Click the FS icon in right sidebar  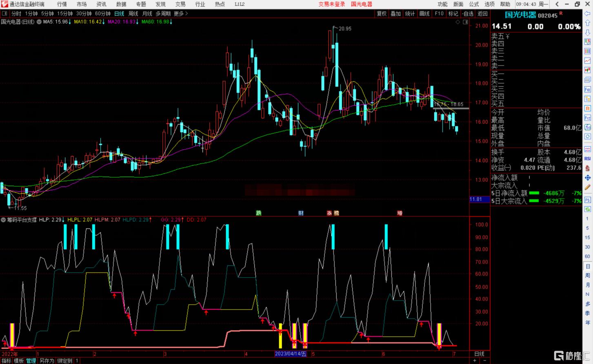coord(587,200)
